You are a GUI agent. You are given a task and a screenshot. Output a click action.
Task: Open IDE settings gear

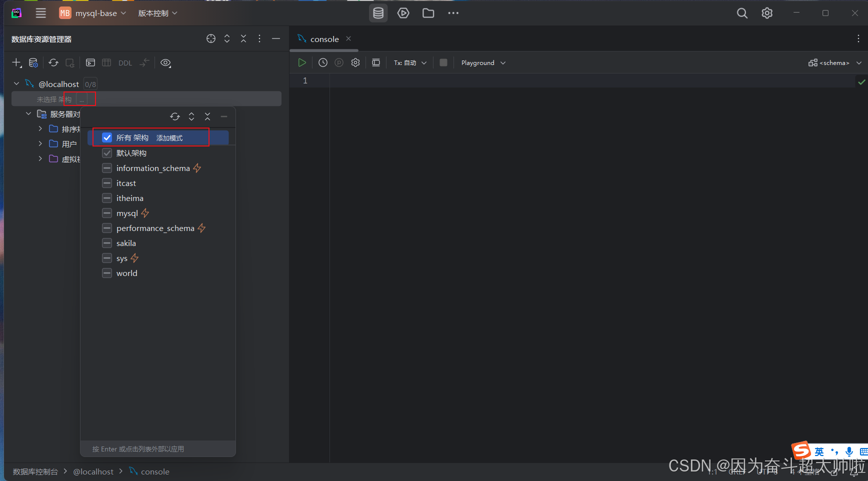[x=767, y=13]
